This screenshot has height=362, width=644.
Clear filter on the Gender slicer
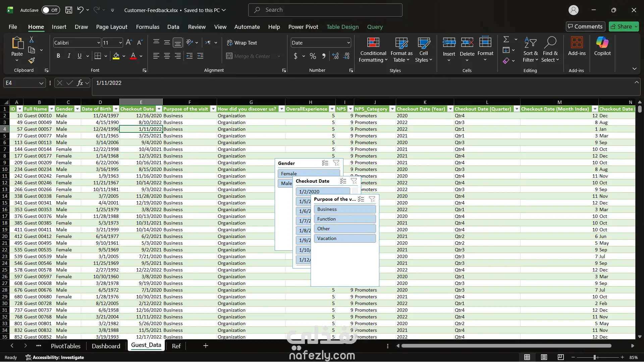[336, 163]
